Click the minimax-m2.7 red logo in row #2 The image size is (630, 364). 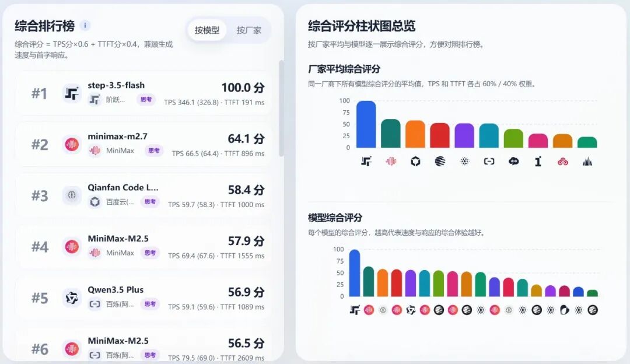pos(72,144)
